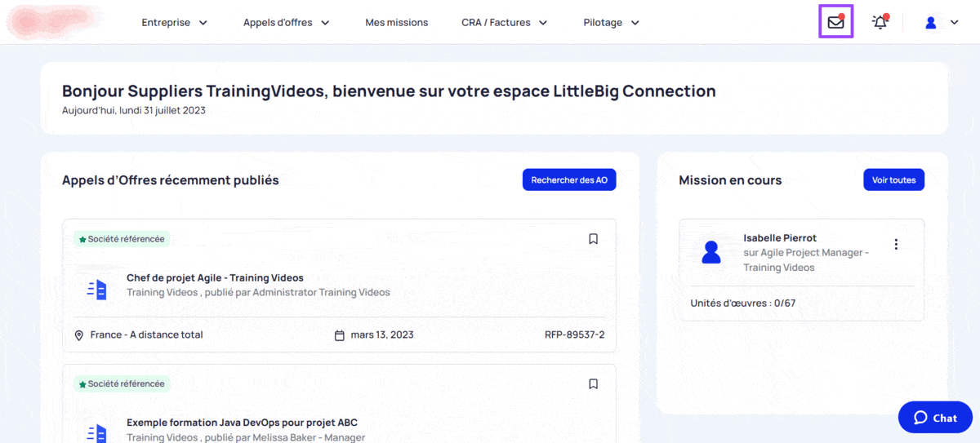Viewport: 980px width, 443px height.
Task: Click Isabelle Pierrot's avatar icon
Action: pyautogui.click(x=711, y=252)
